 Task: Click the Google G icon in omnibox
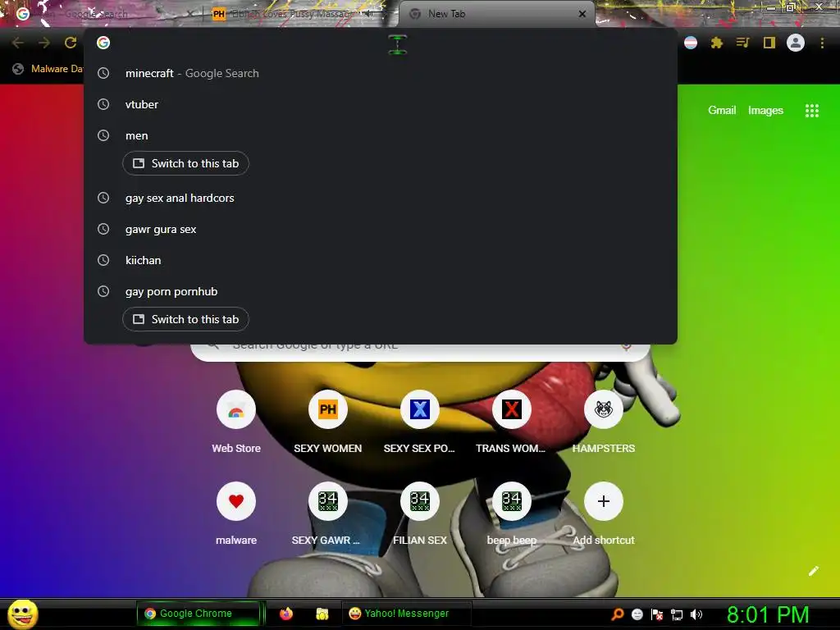[103, 43]
